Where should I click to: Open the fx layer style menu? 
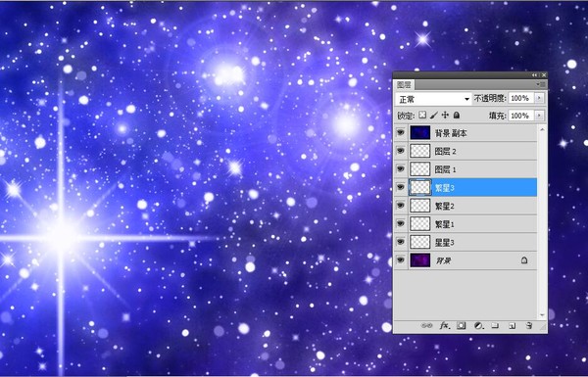click(x=444, y=326)
